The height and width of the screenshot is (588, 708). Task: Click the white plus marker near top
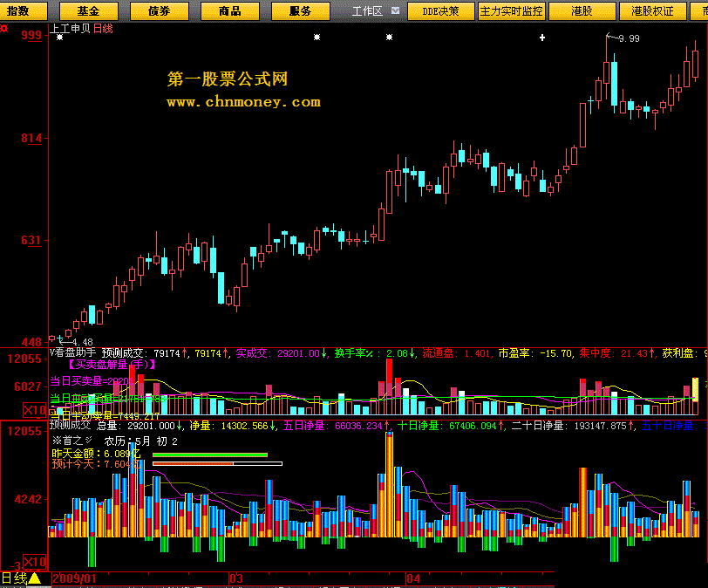tap(542, 38)
